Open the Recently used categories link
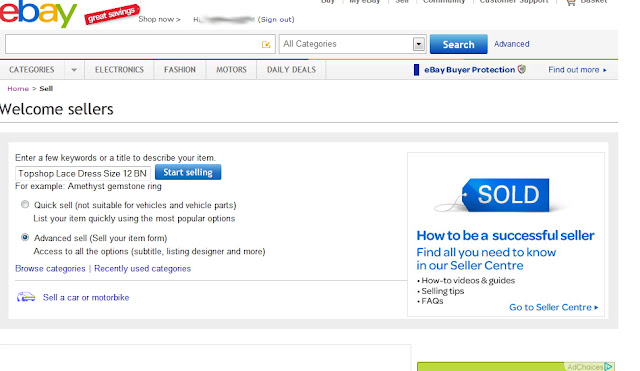The image size is (640, 371). [142, 269]
